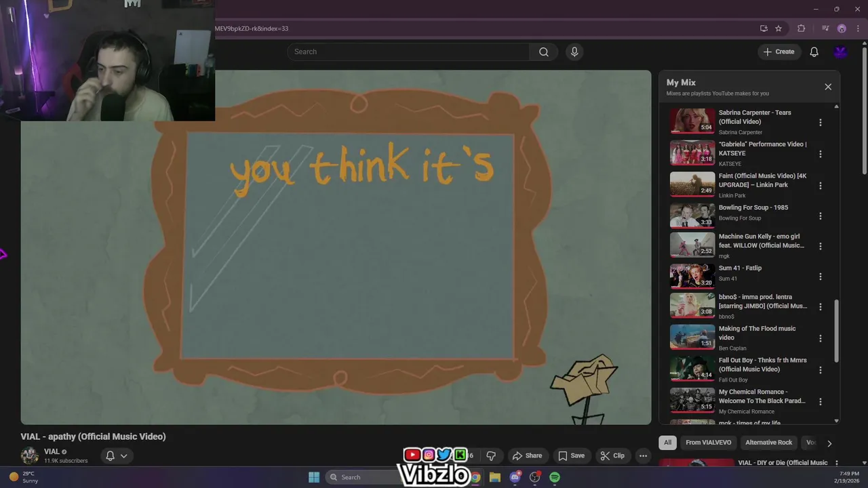The width and height of the screenshot is (868, 488).
Task: Open the Chrome extensions puzzle icon
Action: (802, 28)
